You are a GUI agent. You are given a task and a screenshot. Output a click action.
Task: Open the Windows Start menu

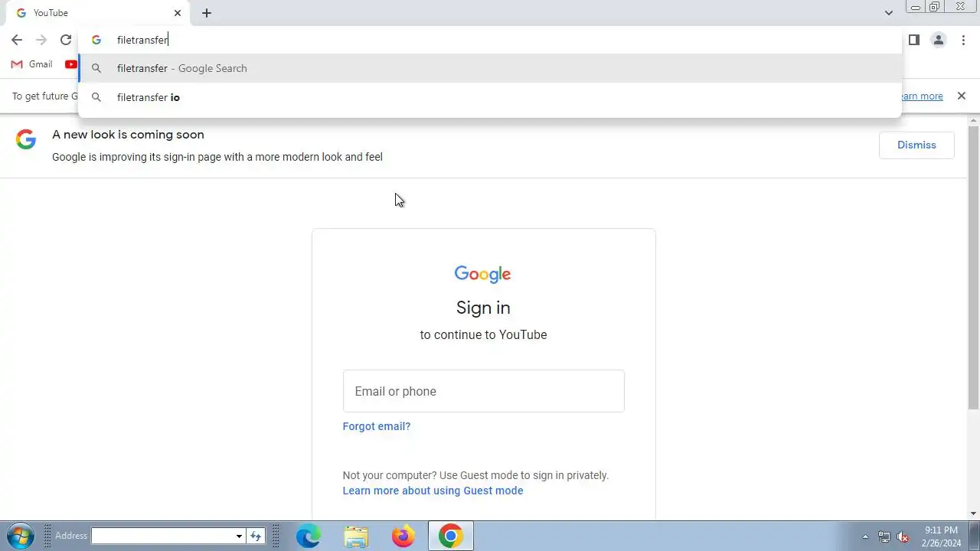(20, 536)
